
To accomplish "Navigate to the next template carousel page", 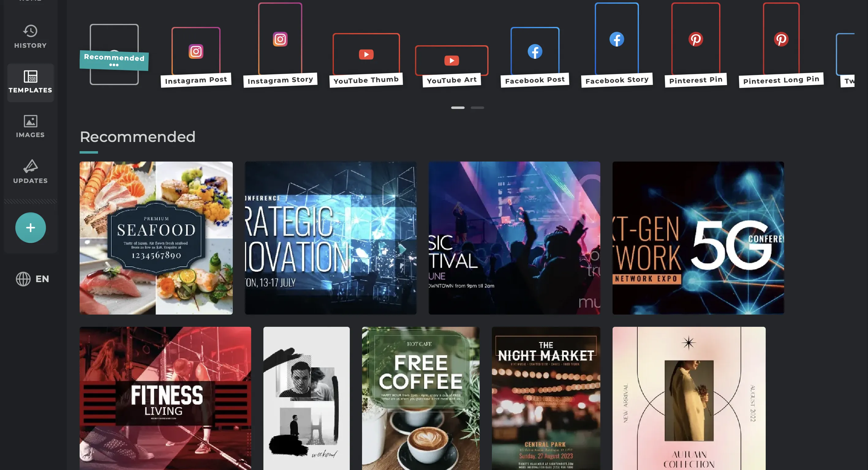I will (x=477, y=107).
